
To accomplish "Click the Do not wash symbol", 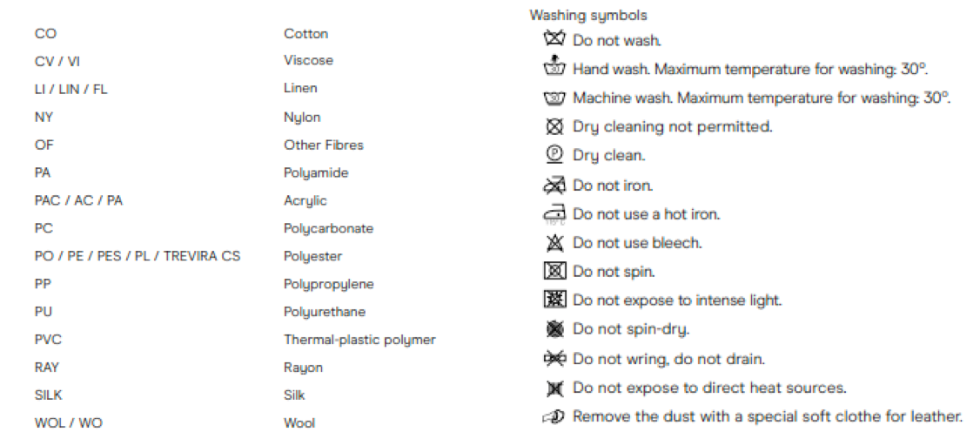I will coord(554,40).
